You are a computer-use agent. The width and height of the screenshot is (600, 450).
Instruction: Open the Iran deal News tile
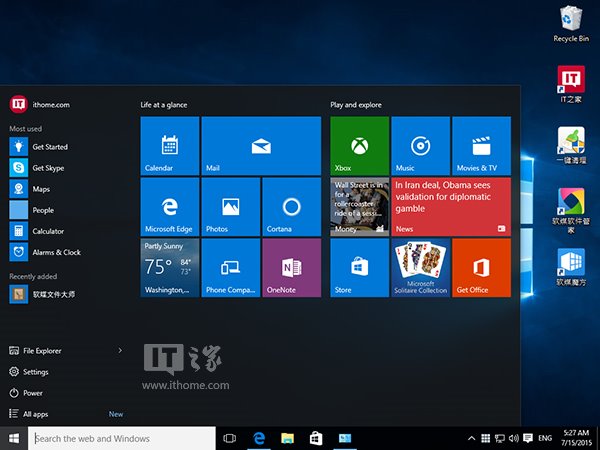coord(451,207)
